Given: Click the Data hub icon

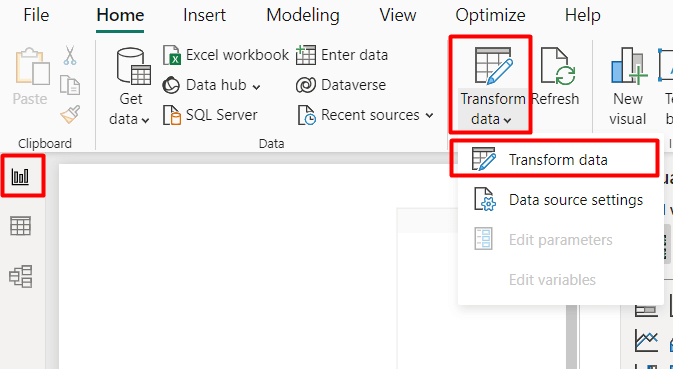Looking at the screenshot, I should point(171,85).
